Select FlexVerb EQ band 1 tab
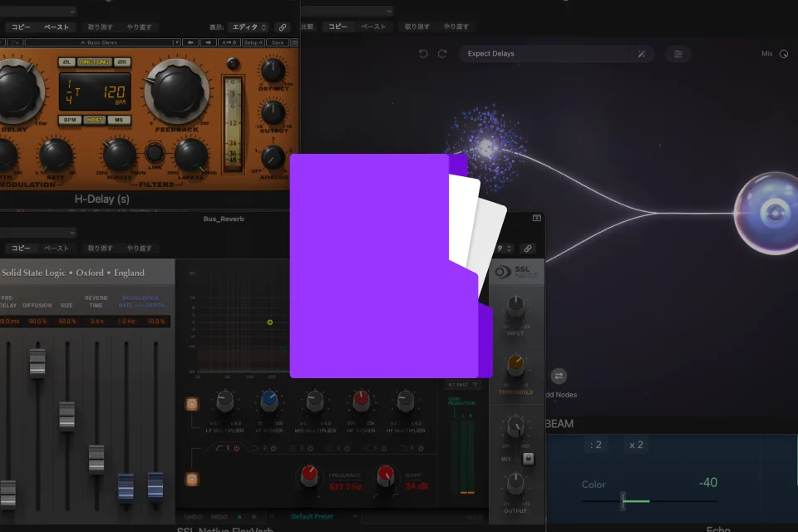This screenshot has width=798, height=532. point(228,448)
